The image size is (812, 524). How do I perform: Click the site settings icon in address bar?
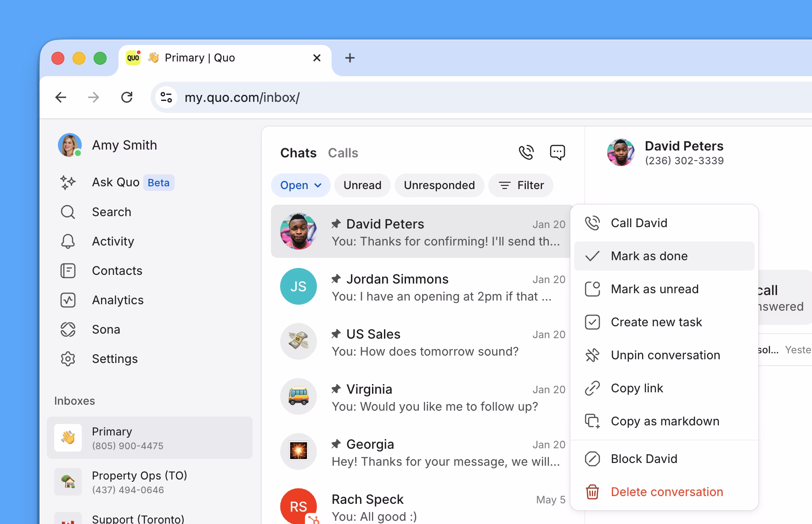pyautogui.click(x=166, y=97)
